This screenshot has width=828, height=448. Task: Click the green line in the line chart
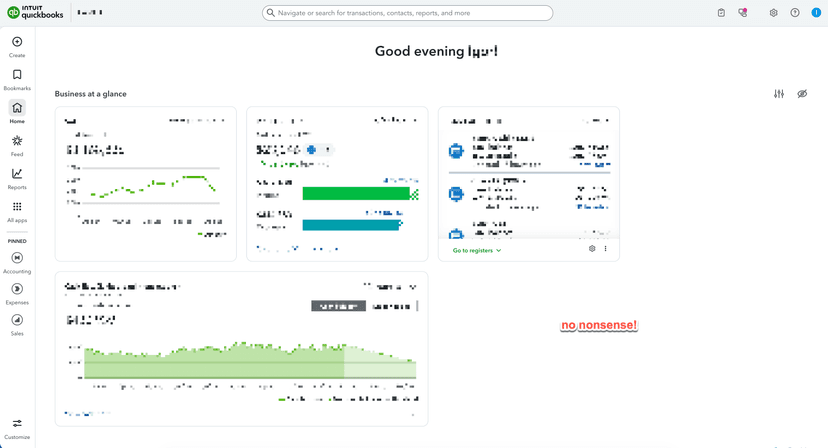[x=153, y=186]
